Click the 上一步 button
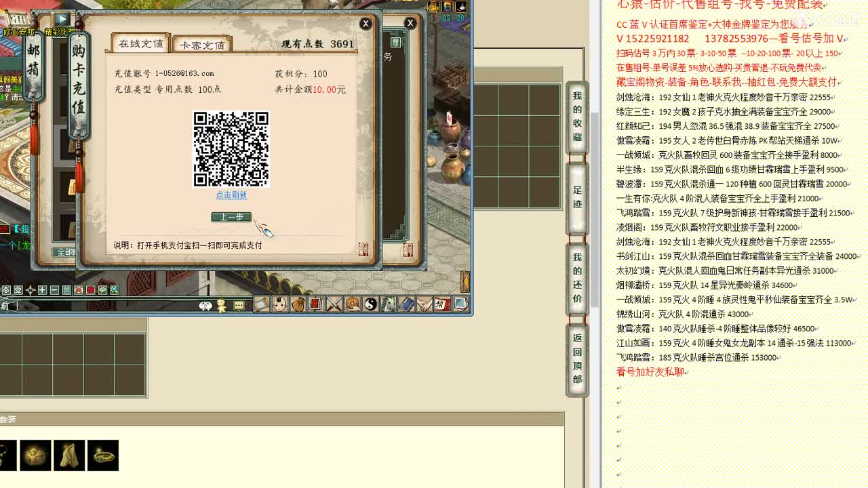The image size is (868, 488). tap(231, 217)
